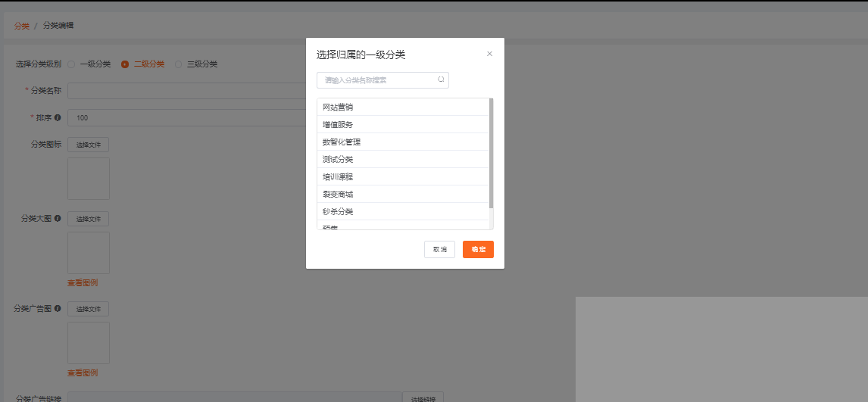Click the info icon beside 分类广告图
Viewport: 868px width, 402px height.
58,308
